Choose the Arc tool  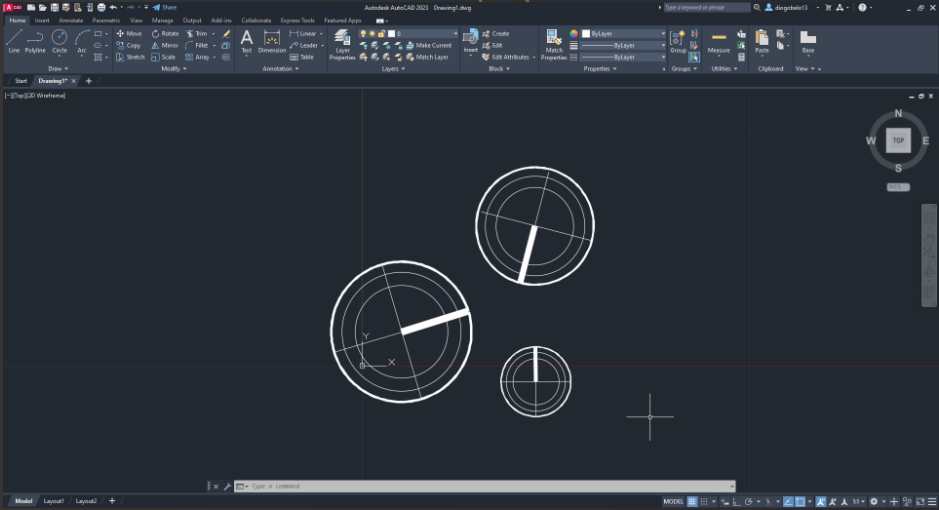pos(82,40)
